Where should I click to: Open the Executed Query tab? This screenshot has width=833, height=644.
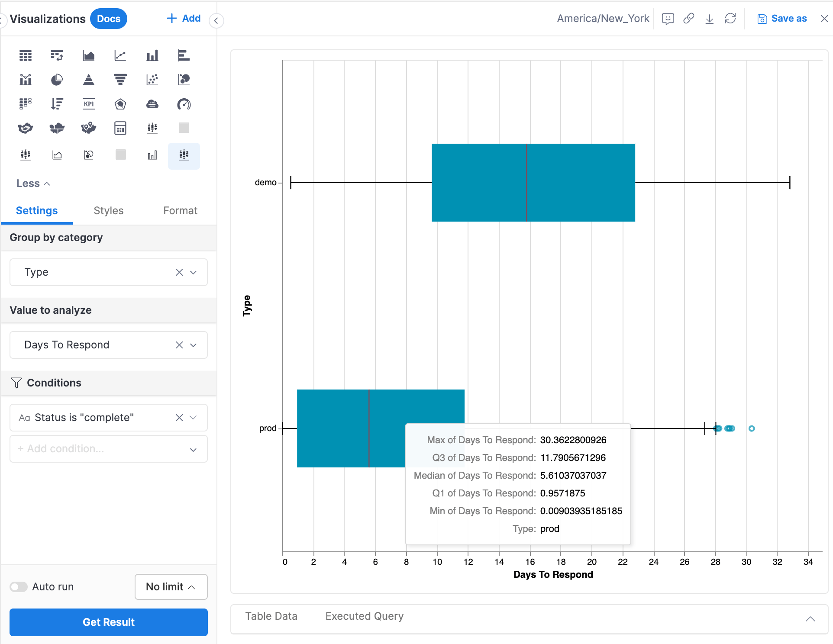(x=364, y=616)
